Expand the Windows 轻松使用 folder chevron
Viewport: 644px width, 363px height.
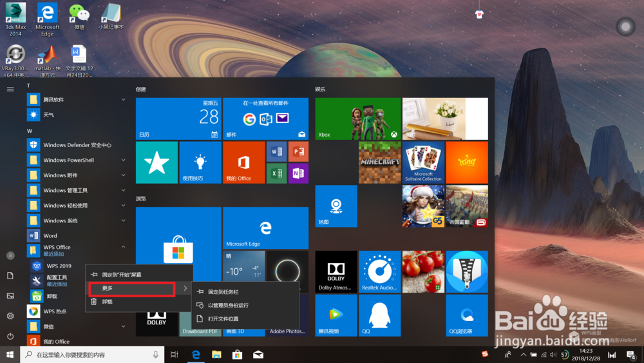pyautogui.click(x=123, y=206)
